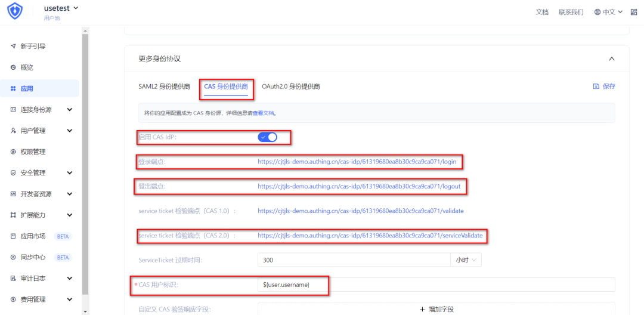
Task: Click the 增加字段 button
Action: tap(436, 309)
